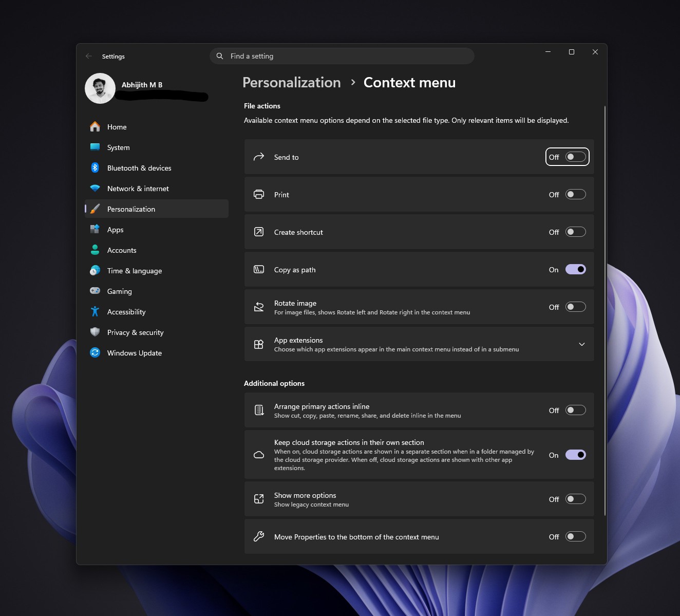Click the App extensions puzzle icon
The width and height of the screenshot is (680, 616).
[259, 344]
